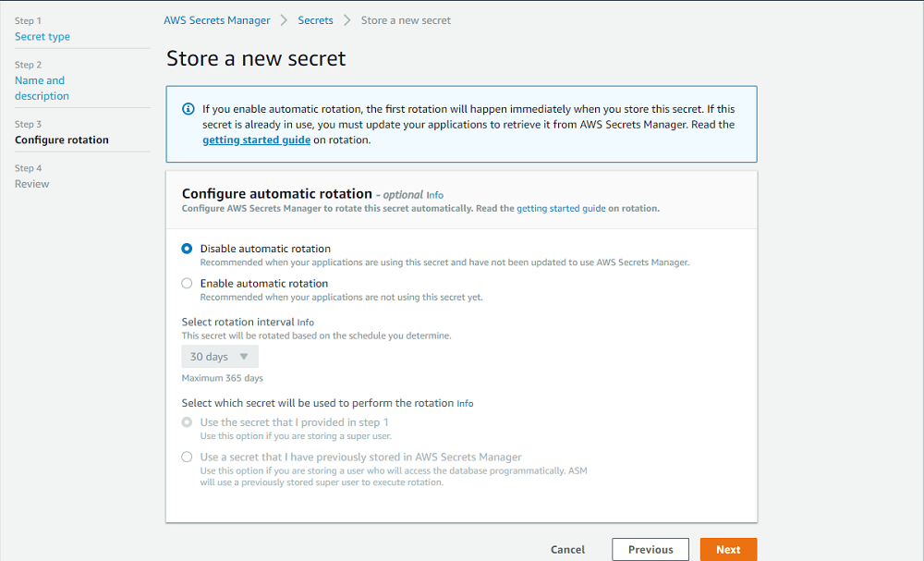Open the 30 days rotation interval dropdown
Screen dimensions: 924x561
[x=218, y=356]
